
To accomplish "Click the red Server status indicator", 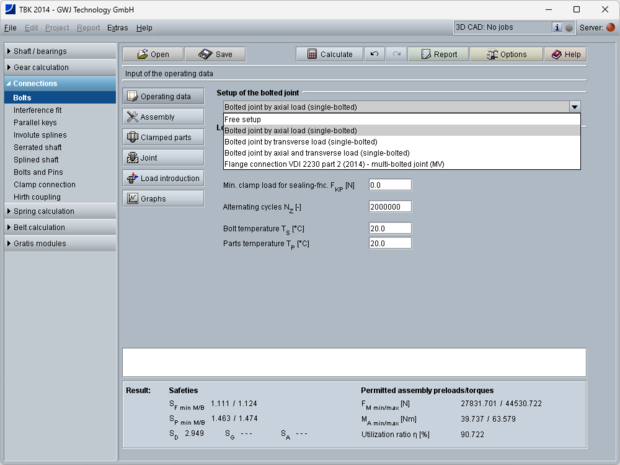I will 611,27.
